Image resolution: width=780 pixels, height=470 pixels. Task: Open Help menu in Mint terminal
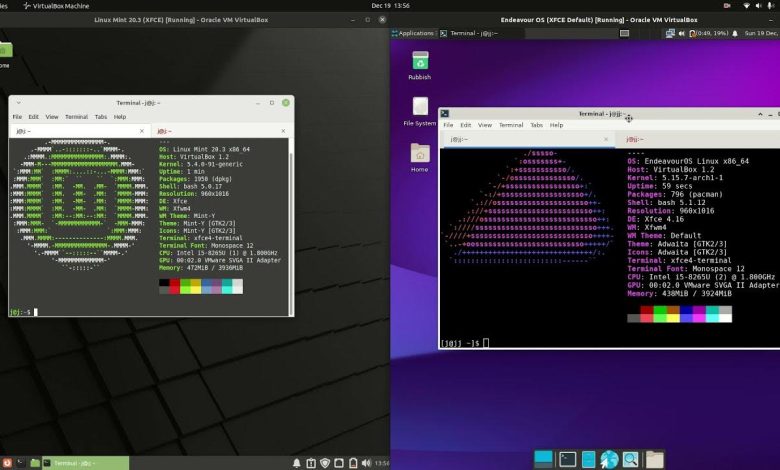[x=120, y=117]
